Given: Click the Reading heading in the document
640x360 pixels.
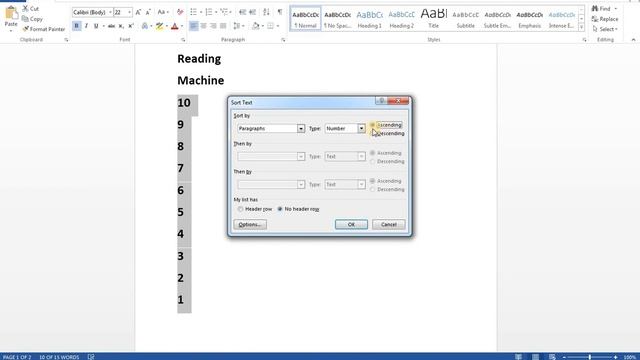Looking at the screenshot, I should coord(199,59).
